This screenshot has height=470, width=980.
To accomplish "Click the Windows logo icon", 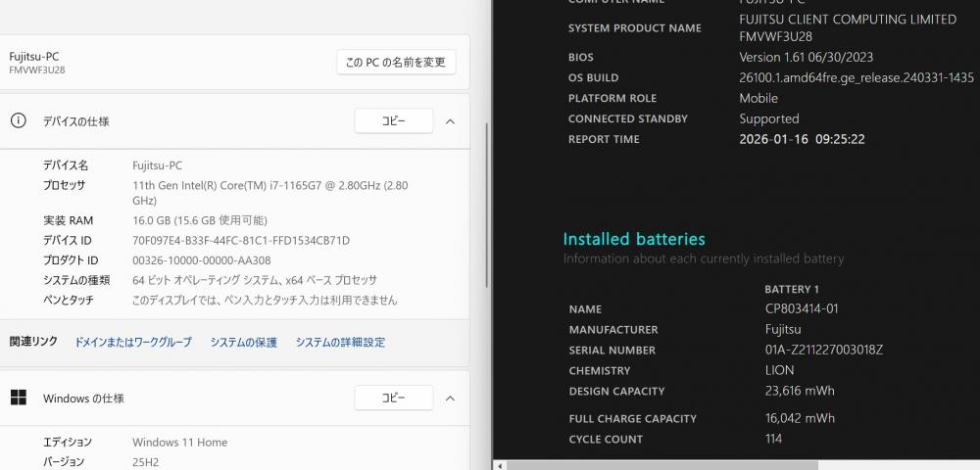I will (18, 398).
